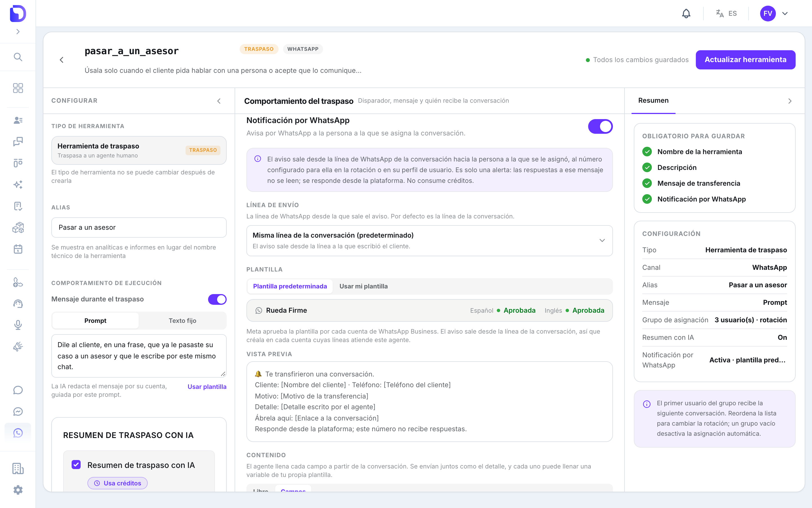Viewport: 812px width, 508px height.
Task: Click the Usar plantilla link
Action: tap(207, 387)
